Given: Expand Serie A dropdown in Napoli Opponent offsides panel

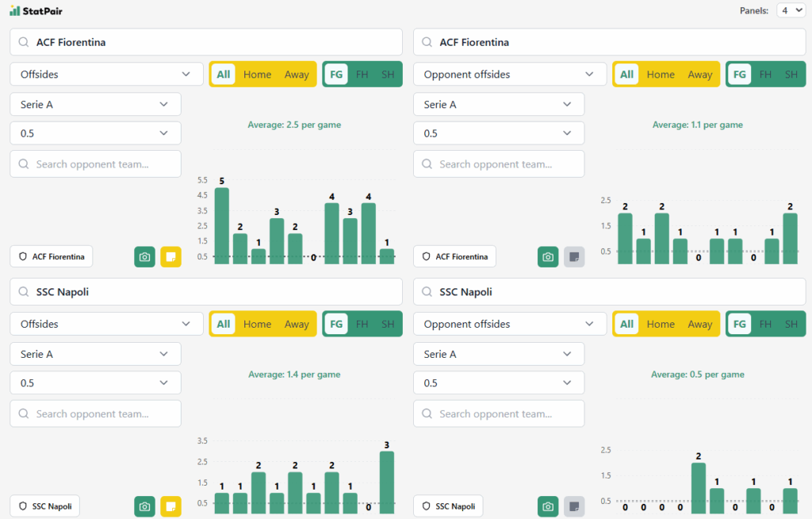Looking at the screenshot, I should tap(499, 354).
